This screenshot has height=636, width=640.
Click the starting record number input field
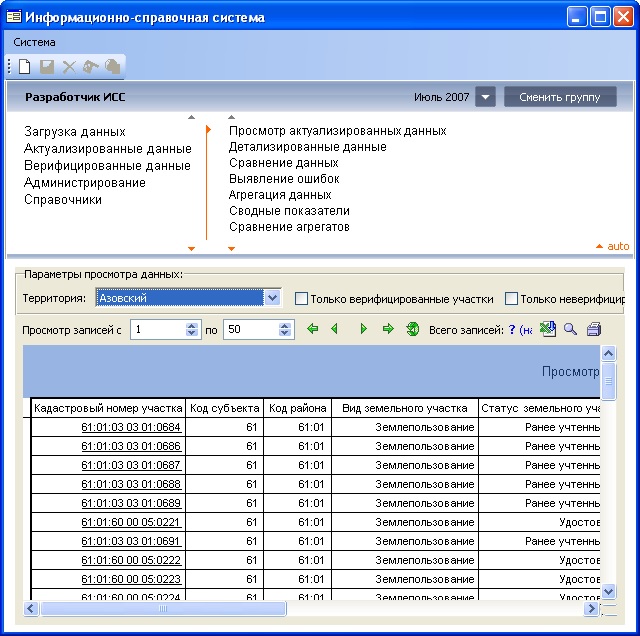(x=157, y=329)
